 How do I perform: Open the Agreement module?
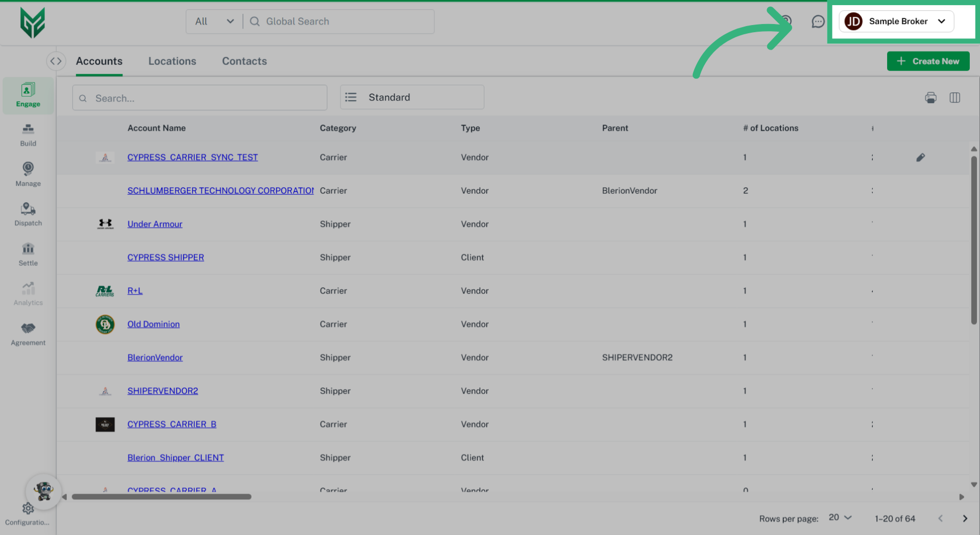click(28, 334)
